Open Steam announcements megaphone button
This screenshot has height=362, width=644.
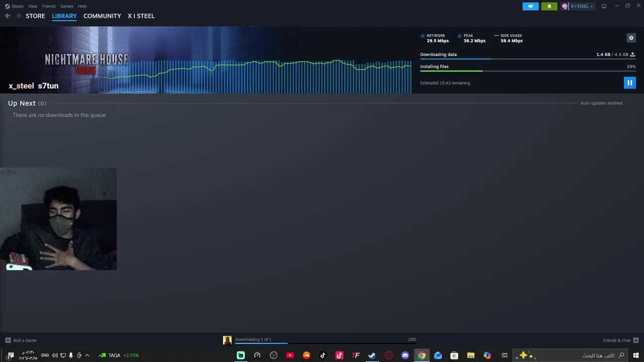click(x=530, y=6)
